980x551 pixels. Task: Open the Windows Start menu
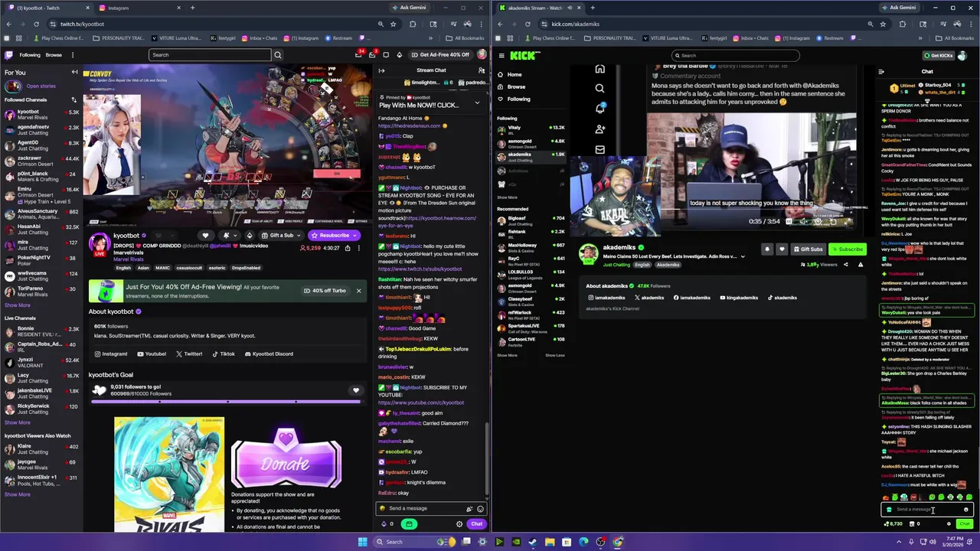(x=362, y=542)
